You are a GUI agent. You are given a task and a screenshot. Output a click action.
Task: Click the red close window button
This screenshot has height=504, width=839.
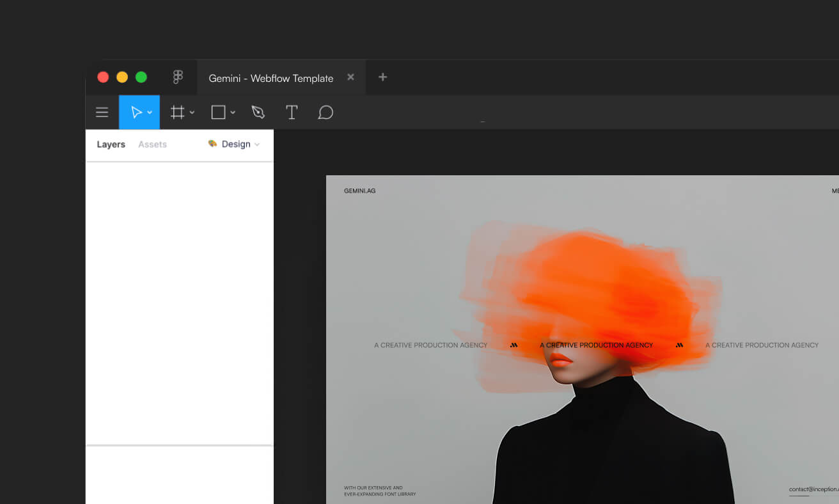click(x=103, y=77)
